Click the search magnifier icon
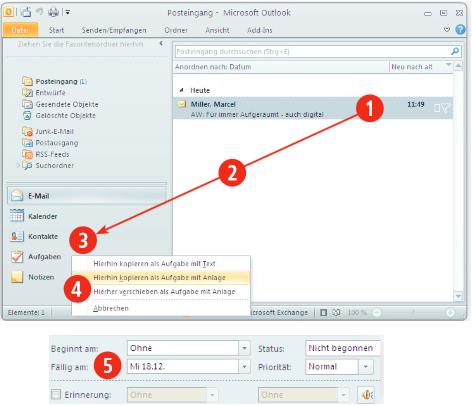Image resolution: width=472 pixels, height=406 pixels. [x=455, y=51]
